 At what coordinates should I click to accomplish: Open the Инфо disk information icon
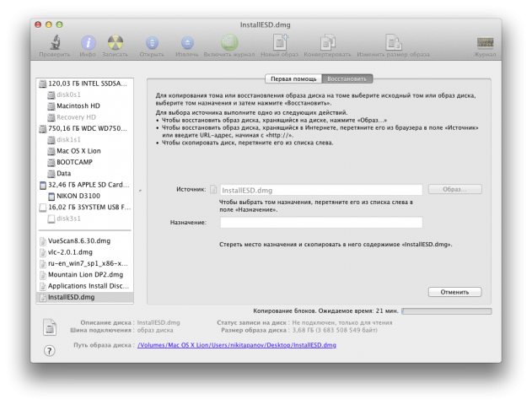[88, 43]
